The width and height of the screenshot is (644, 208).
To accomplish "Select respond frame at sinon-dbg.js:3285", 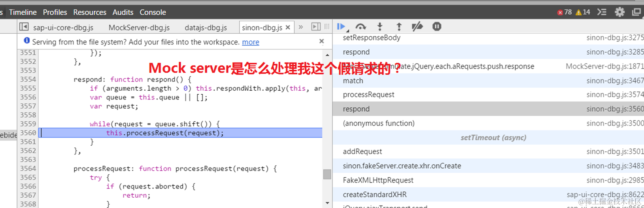I will tap(488, 52).
